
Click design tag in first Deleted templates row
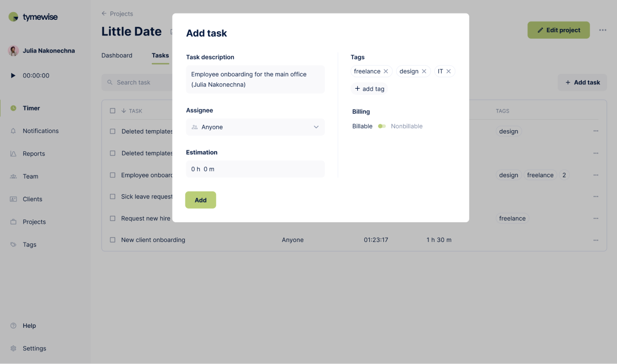[509, 131]
